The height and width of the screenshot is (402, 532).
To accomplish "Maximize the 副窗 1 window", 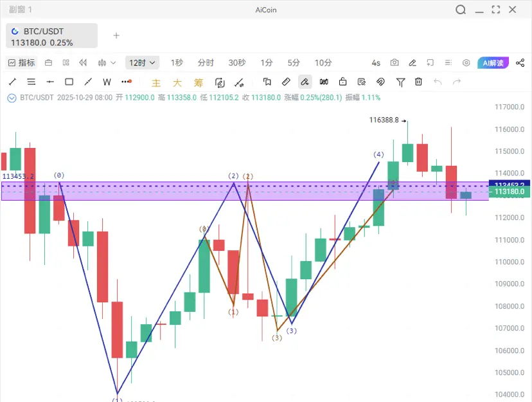I will pyautogui.click(x=495, y=10).
